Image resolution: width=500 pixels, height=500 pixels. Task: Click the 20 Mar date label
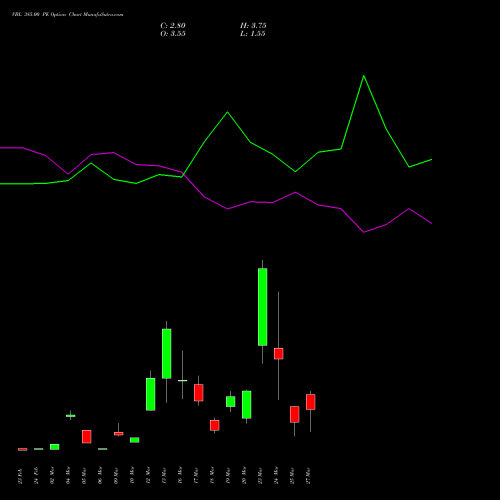point(244,476)
